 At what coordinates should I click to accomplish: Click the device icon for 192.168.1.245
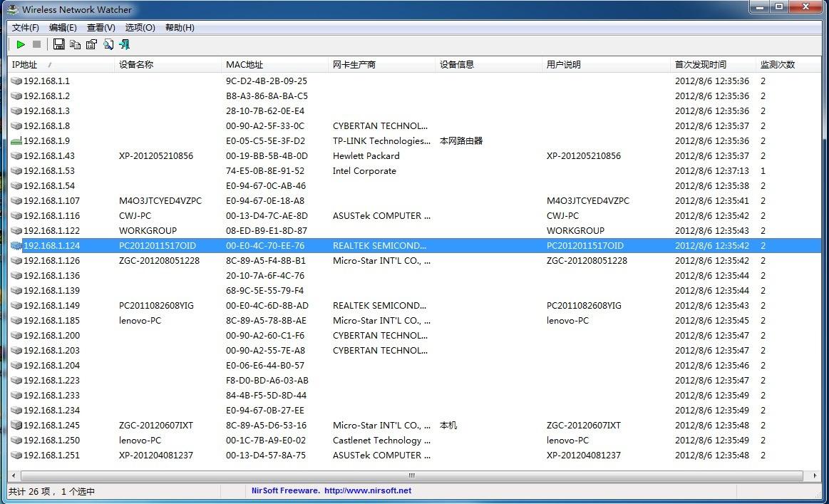click(x=16, y=425)
